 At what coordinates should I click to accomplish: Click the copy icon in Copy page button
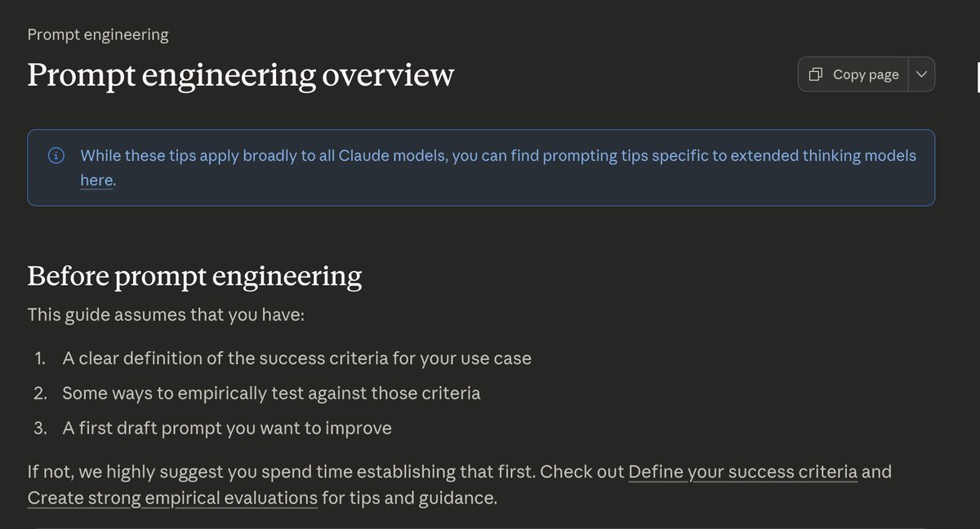815,74
